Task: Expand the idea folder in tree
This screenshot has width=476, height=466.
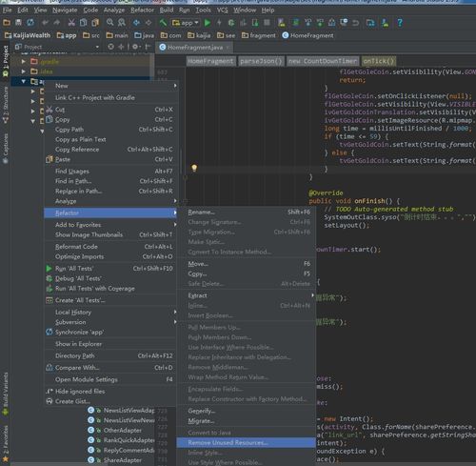Action: pyautogui.click(x=24, y=71)
